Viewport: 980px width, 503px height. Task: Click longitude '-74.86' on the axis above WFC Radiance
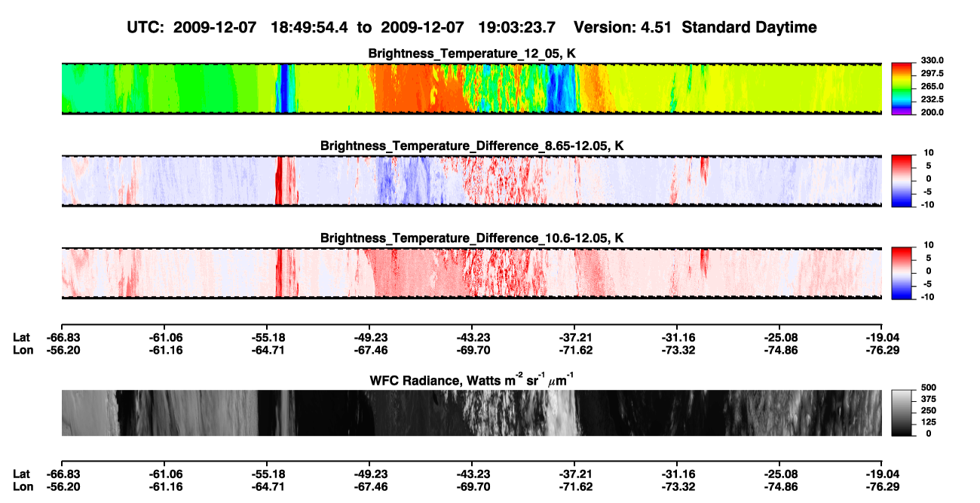tap(779, 350)
